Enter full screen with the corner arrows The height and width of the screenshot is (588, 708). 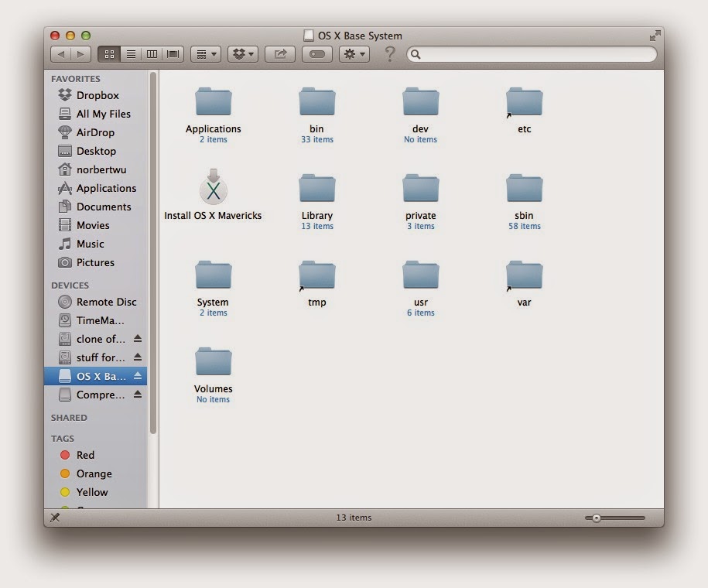655,36
